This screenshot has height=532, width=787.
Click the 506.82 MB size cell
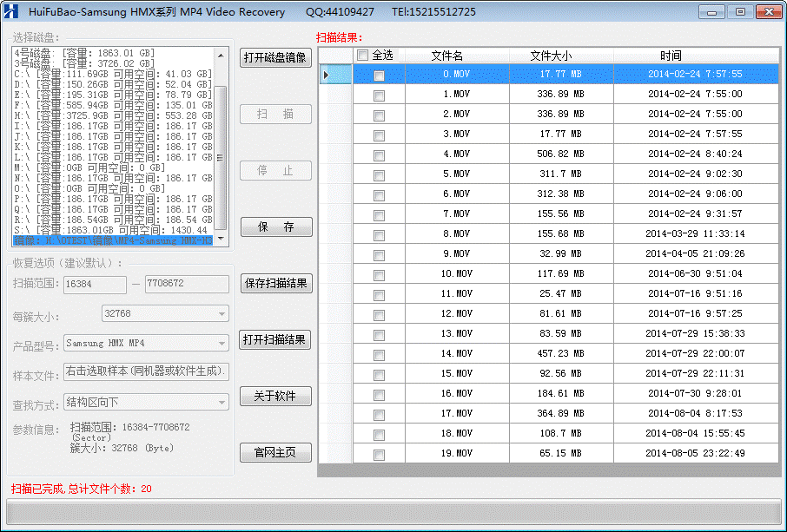(561, 154)
